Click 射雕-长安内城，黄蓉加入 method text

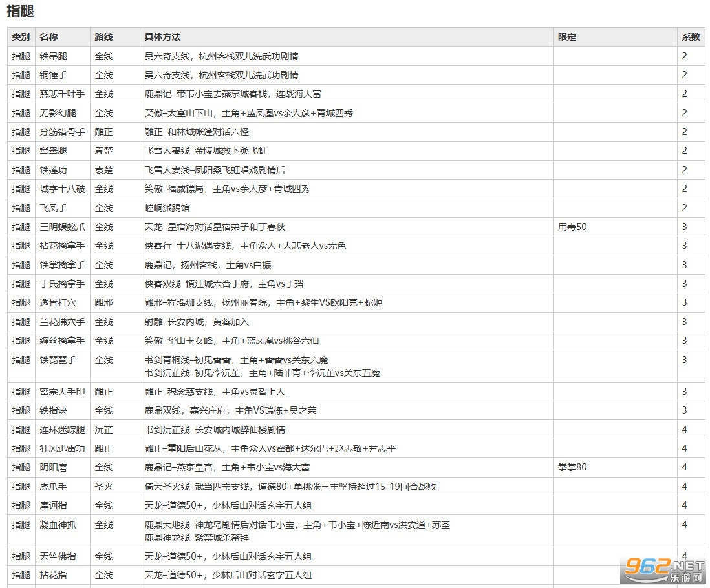197,322
